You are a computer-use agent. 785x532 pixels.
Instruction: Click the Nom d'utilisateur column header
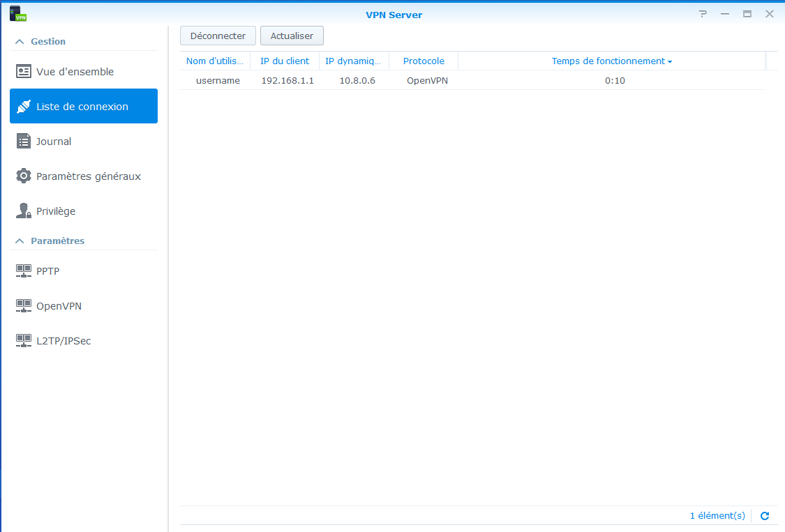coord(215,61)
